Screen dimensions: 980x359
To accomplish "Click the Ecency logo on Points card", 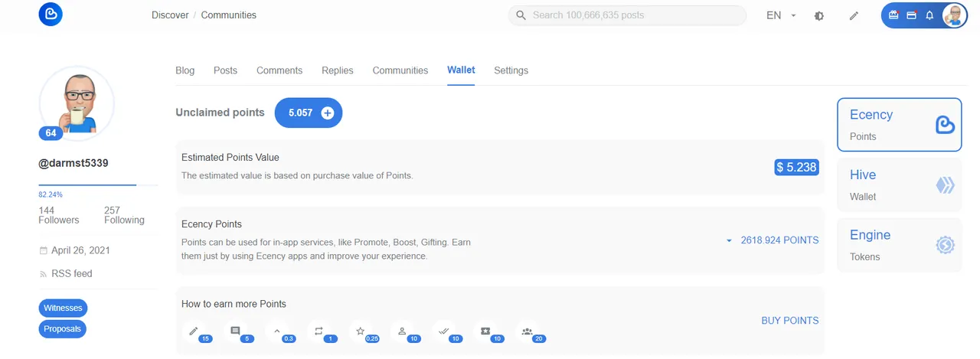I will (945, 125).
